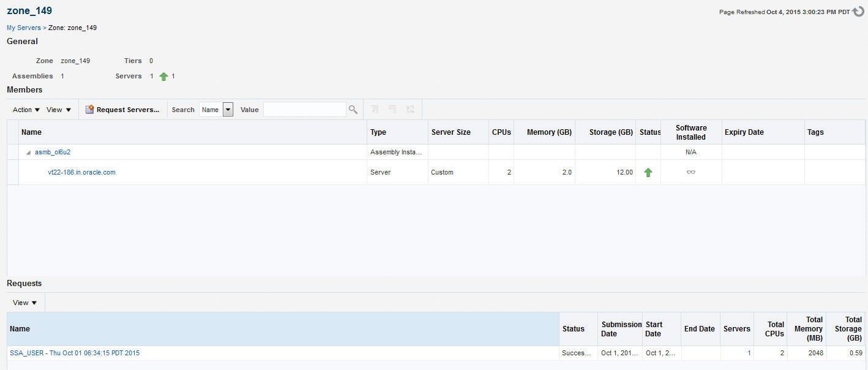Click the Memory (GB) column header
The image size is (868, 370).
[x=544, y=132]
